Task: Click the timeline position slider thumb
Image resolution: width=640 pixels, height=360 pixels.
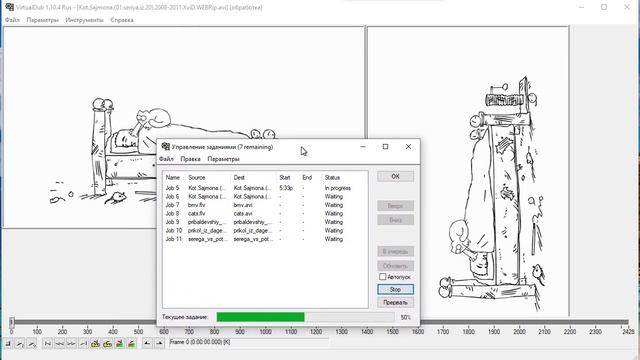Action: pos(12,322)
